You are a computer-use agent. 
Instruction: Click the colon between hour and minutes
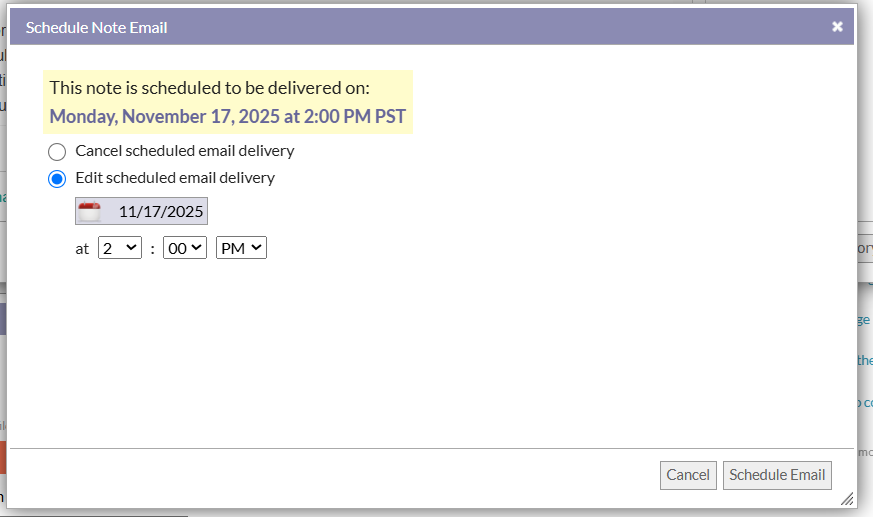152,249
